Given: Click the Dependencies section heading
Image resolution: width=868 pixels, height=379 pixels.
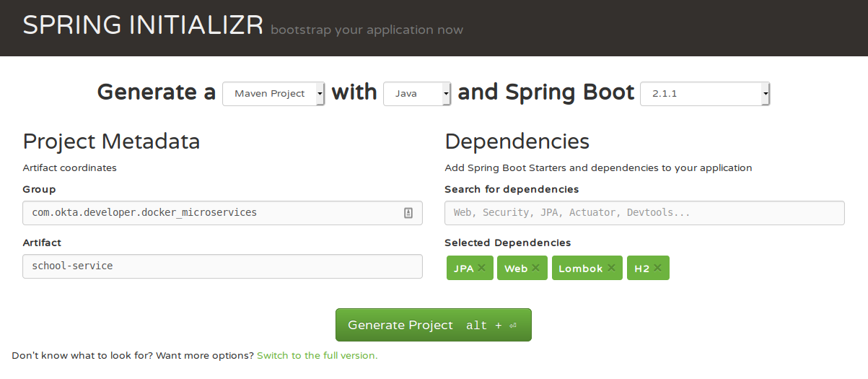Looking at the screenshot, I should 517,141.
